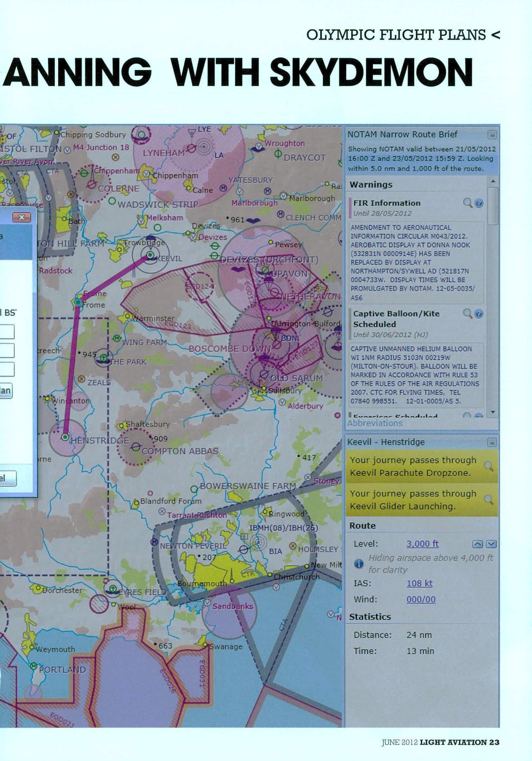Click the Bowerswaine Farm airfield circle
This screenshot has width=532, height=761.
194,489
